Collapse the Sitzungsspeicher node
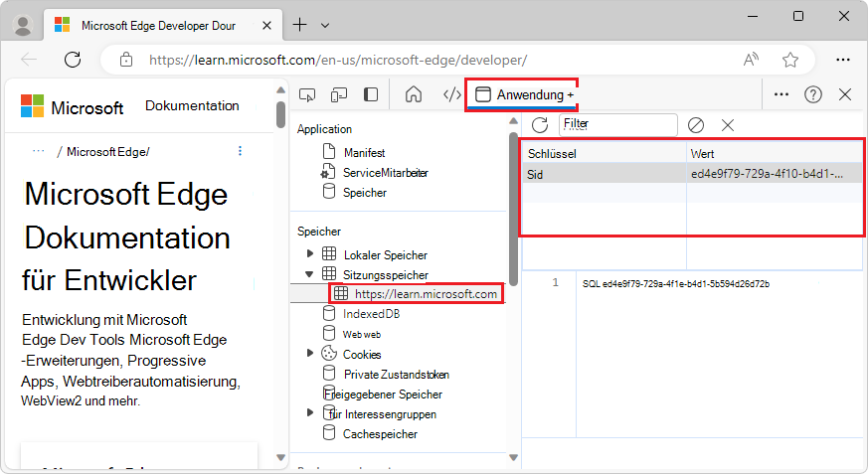 (x=309, y=274)
